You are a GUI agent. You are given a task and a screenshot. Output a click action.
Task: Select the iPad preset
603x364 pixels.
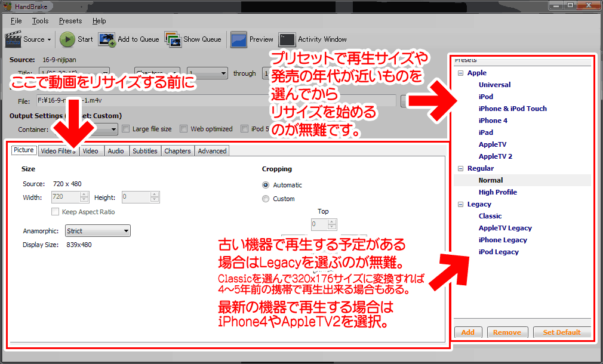(486, 132)
